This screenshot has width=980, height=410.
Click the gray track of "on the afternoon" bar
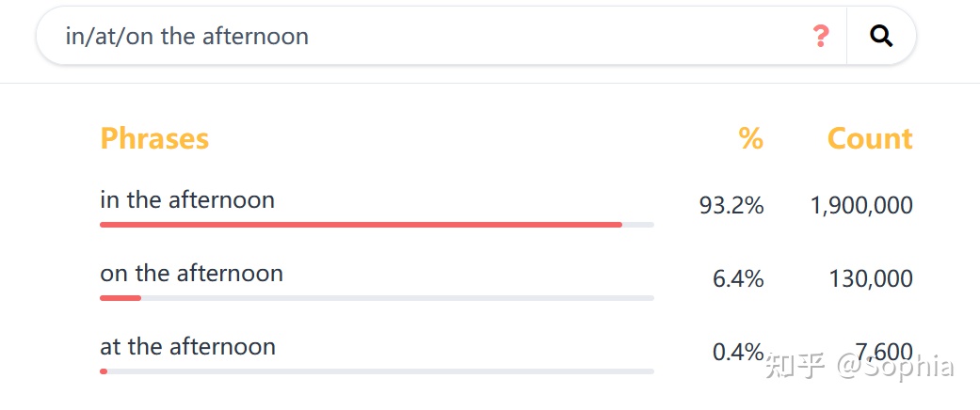[397, 298]
